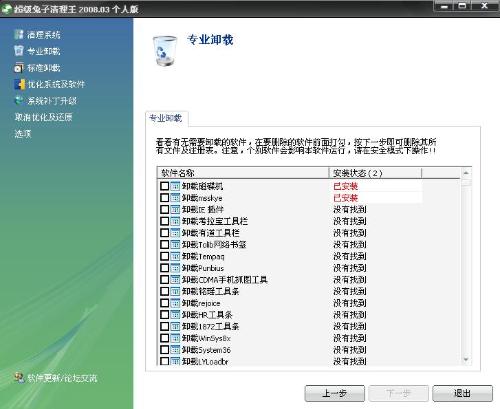Check the 卸载IE 插件 checkbox
Image resolution: width=500 pixels, height=409 pixels.
[x=164, y=209]
